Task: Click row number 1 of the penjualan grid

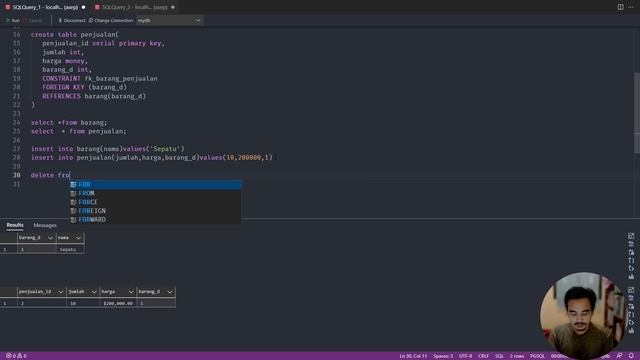Action: click(5, 303)
